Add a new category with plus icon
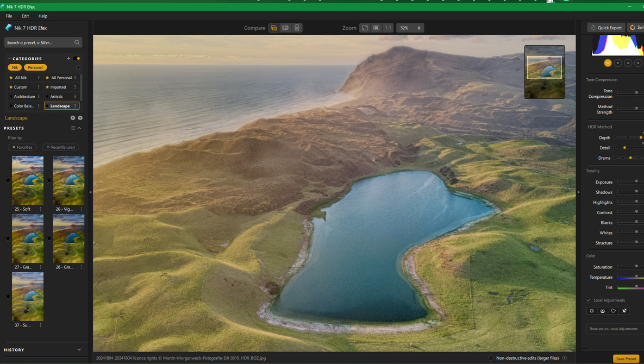The height and width of the screenshot is (364, 644). 68,58
